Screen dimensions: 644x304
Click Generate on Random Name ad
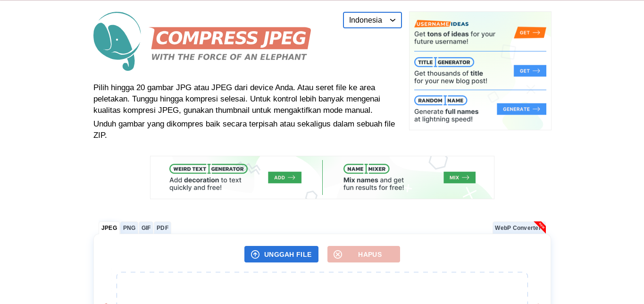521,109
